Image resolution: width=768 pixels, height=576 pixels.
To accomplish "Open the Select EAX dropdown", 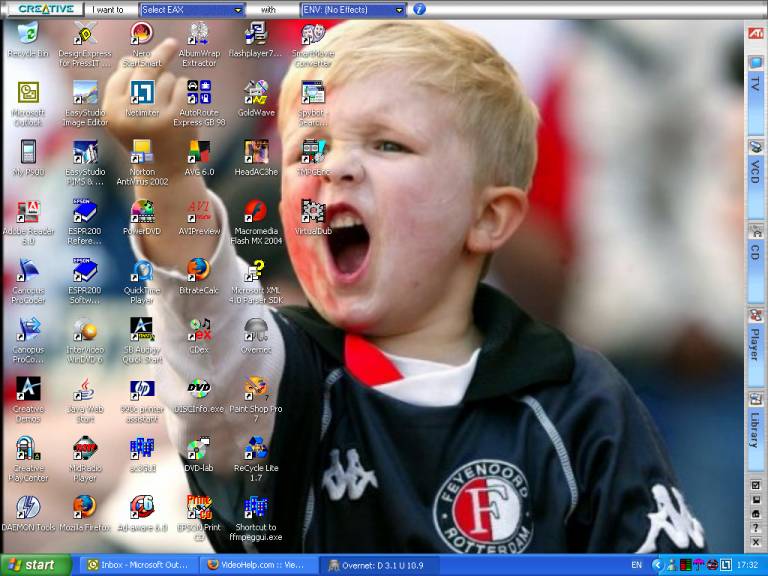I will [x=192, y=9].
